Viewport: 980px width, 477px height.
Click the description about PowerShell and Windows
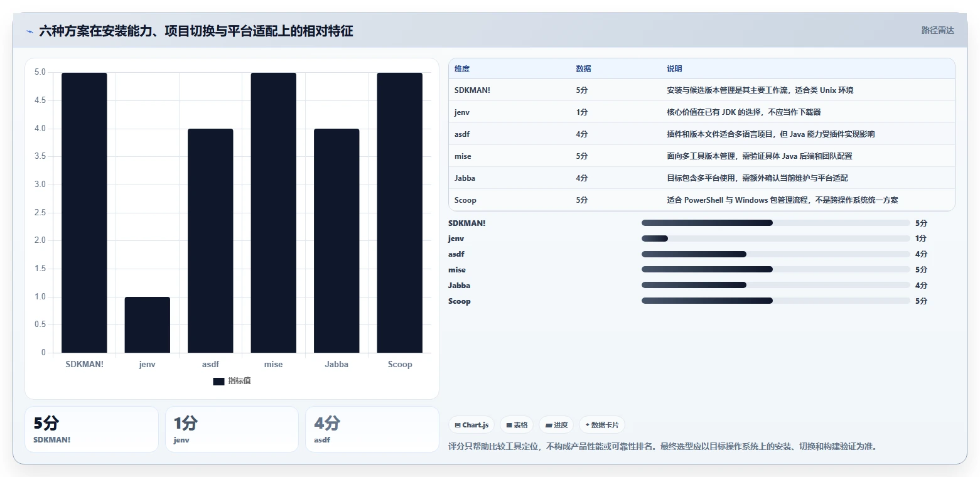pos(782,200)
